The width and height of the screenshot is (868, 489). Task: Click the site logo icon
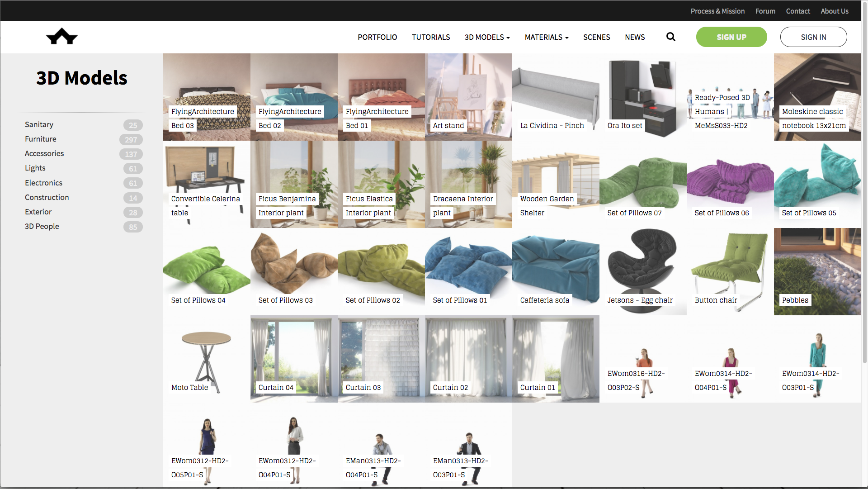[62, 37]
